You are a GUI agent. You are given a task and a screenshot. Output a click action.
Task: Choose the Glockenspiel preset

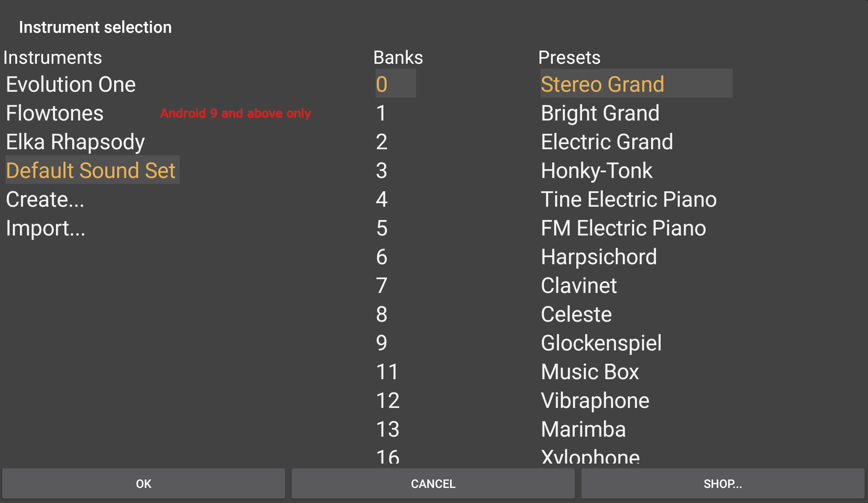(x=601, y=343)
